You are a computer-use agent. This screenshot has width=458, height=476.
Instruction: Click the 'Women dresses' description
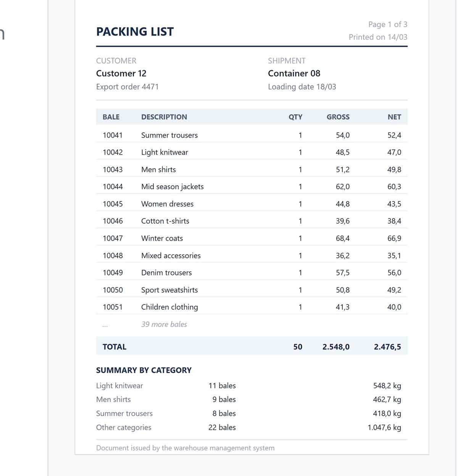[167, 204]
